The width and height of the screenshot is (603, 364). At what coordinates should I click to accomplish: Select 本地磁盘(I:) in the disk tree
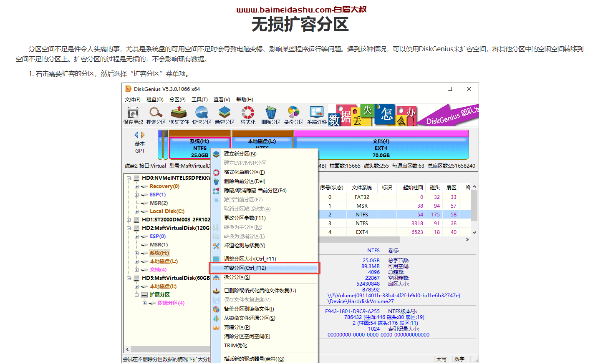click(x=163, y=286)
